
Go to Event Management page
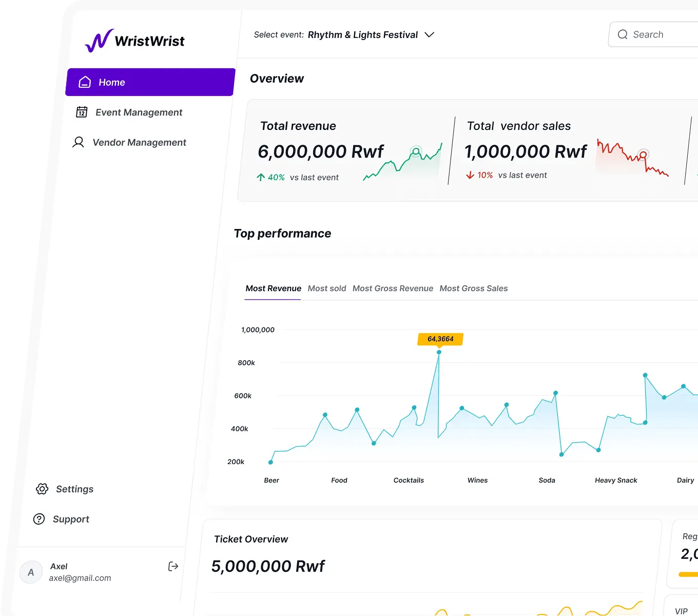[x=139, y=112]
